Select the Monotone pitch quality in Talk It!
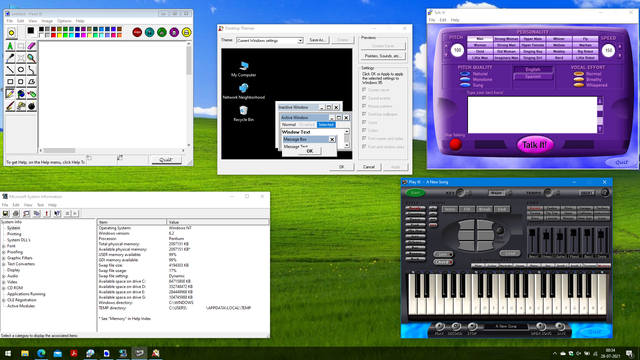The height and width of the screenshot is (360, 640). tap(465, 80)
